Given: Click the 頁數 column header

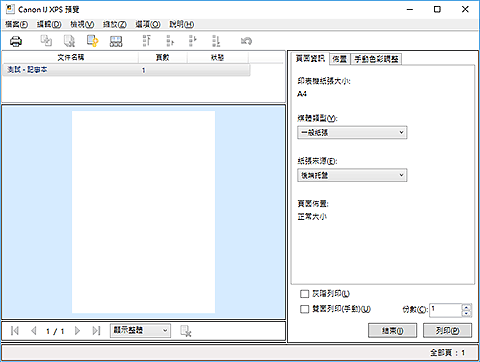Looking at the screenshot, I should tap(163, 58).
